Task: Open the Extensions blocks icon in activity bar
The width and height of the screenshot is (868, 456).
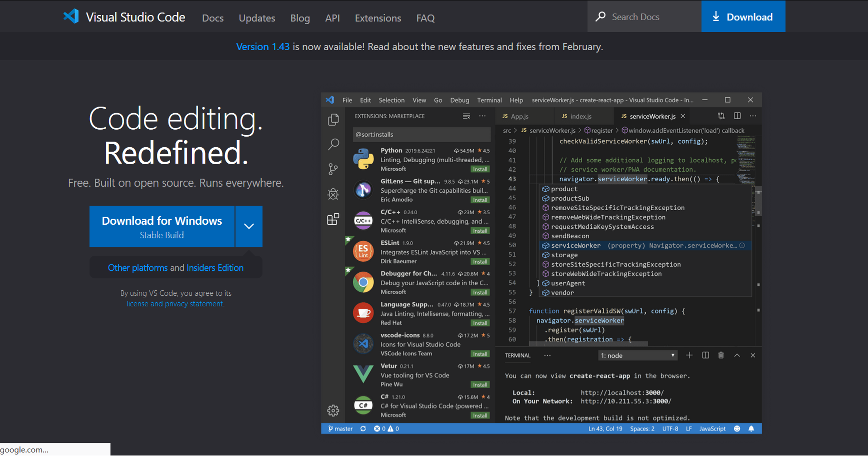Action: (x=333, y=219)
